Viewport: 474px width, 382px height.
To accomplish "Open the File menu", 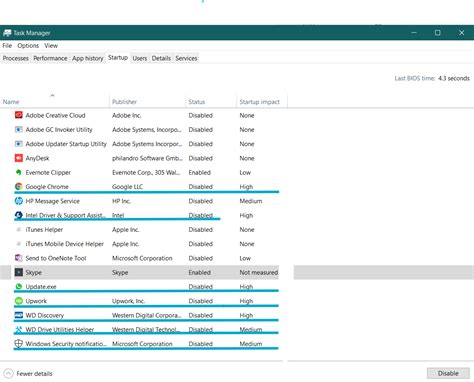I will pos(7,46).
